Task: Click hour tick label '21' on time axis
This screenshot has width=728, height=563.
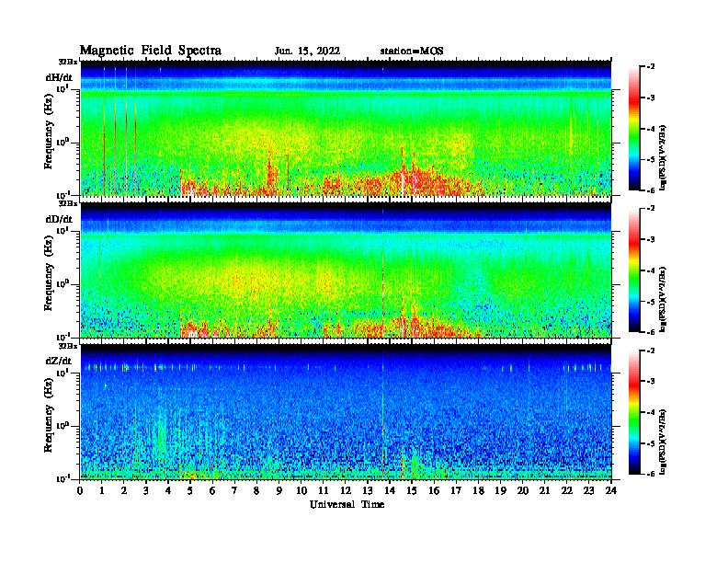Action: click(544, 490)
